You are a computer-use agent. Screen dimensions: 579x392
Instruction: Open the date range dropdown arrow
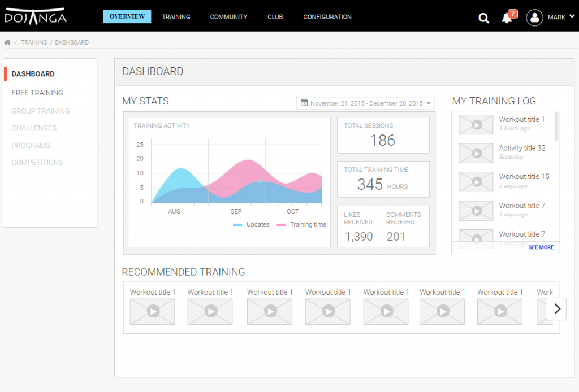click(429, 103)
